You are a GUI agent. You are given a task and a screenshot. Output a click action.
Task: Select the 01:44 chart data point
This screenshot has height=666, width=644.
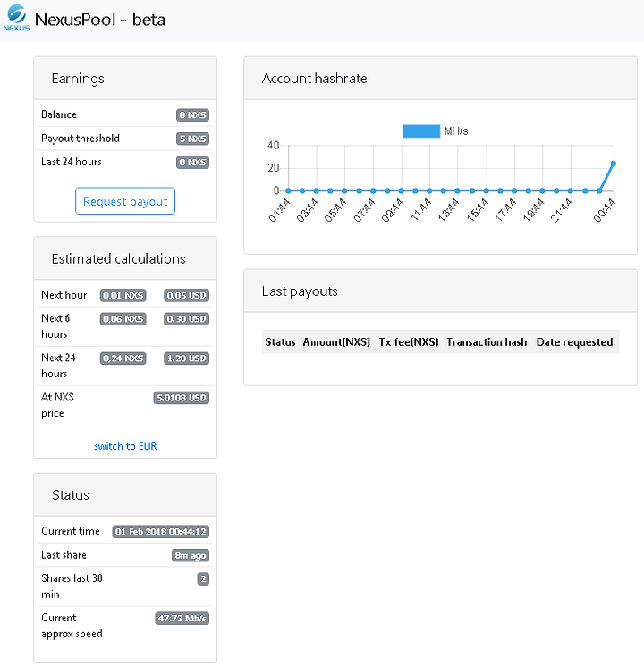click(288, 190)
